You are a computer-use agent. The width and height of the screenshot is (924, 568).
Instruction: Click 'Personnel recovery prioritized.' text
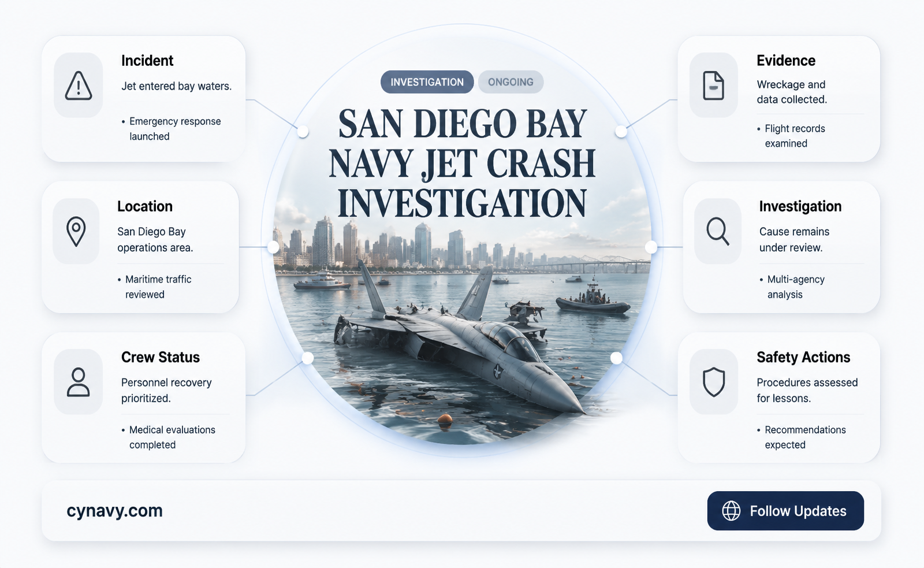[x=166, y=390]
